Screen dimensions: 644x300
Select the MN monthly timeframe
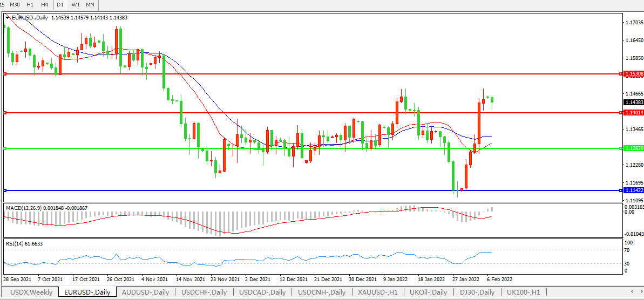pos(90,4)
